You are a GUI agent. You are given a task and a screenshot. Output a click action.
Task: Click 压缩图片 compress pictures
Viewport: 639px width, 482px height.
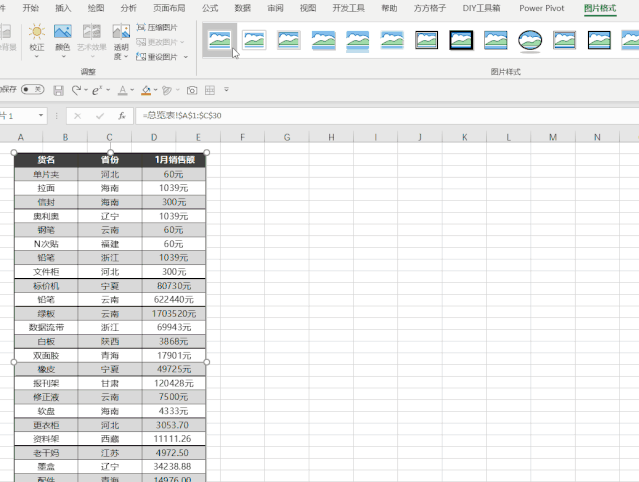pos(157,27)
